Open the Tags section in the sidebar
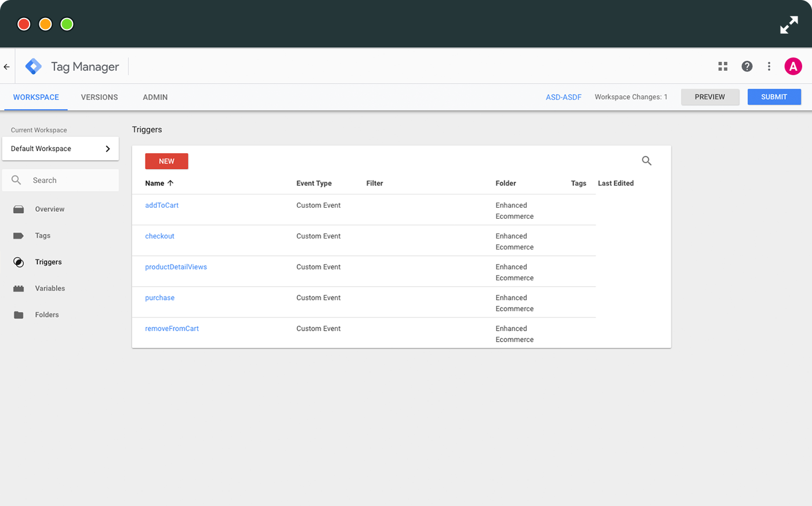812x506 pixels. [x=42, y=235]
